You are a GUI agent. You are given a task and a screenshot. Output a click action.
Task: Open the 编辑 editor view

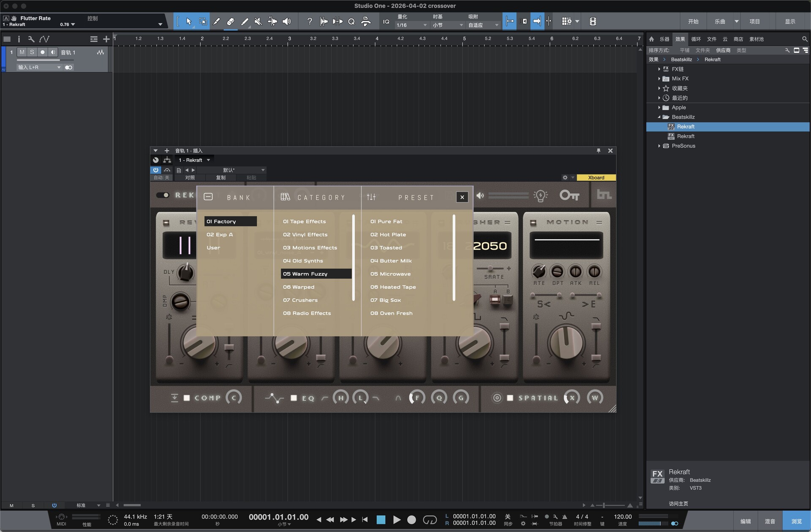pos(746,521)
